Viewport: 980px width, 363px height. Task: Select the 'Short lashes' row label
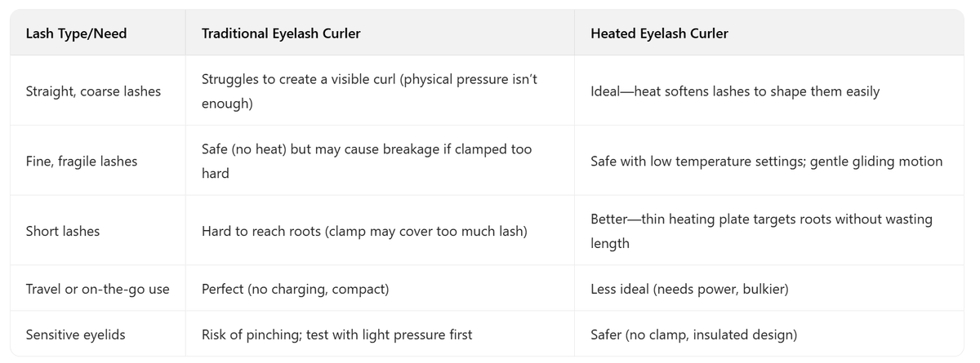coord(63,232)
